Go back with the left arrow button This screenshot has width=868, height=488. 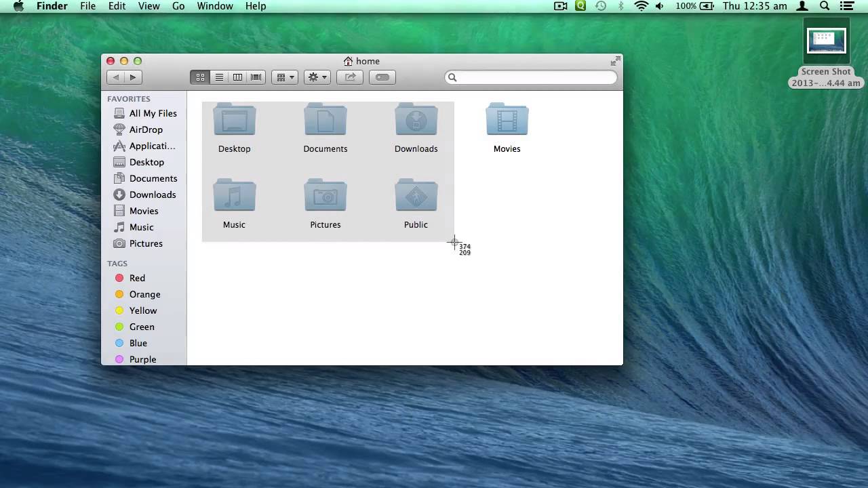(116, 77)
